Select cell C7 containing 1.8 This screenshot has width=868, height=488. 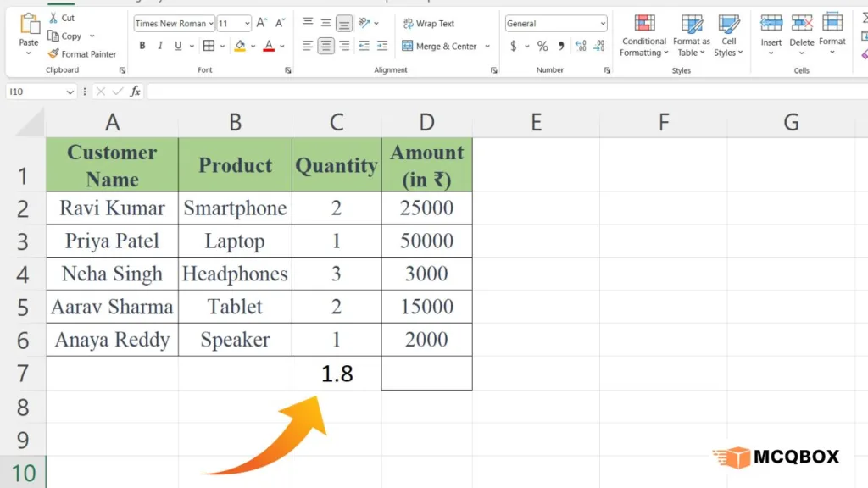337,374
